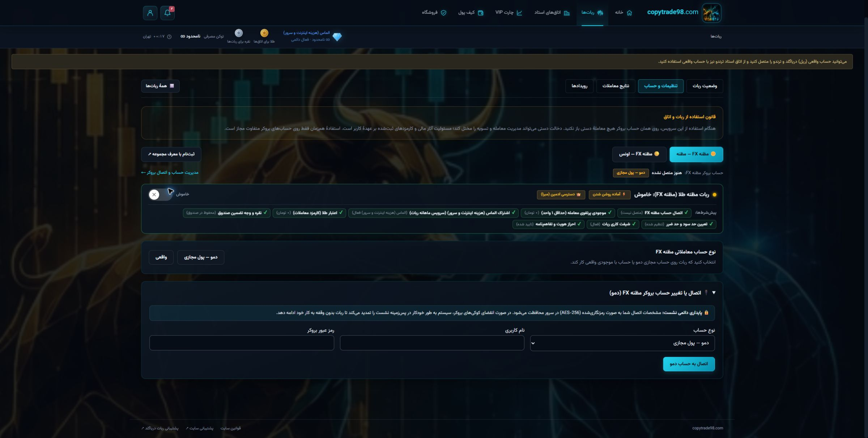Toggle the gold robot on switch
The height and width of the screenshot is (438, 868).
160,194
